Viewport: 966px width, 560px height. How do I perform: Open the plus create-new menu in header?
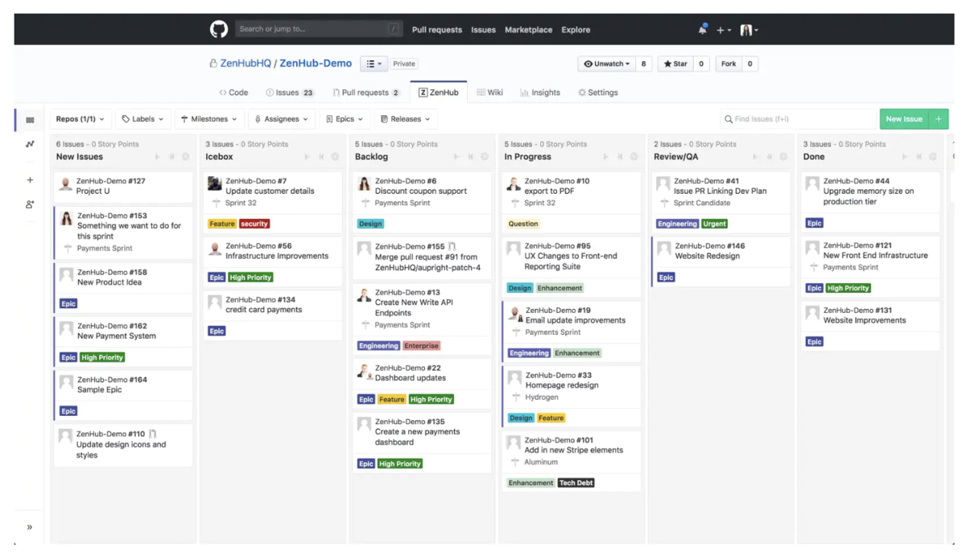point(724,30)
